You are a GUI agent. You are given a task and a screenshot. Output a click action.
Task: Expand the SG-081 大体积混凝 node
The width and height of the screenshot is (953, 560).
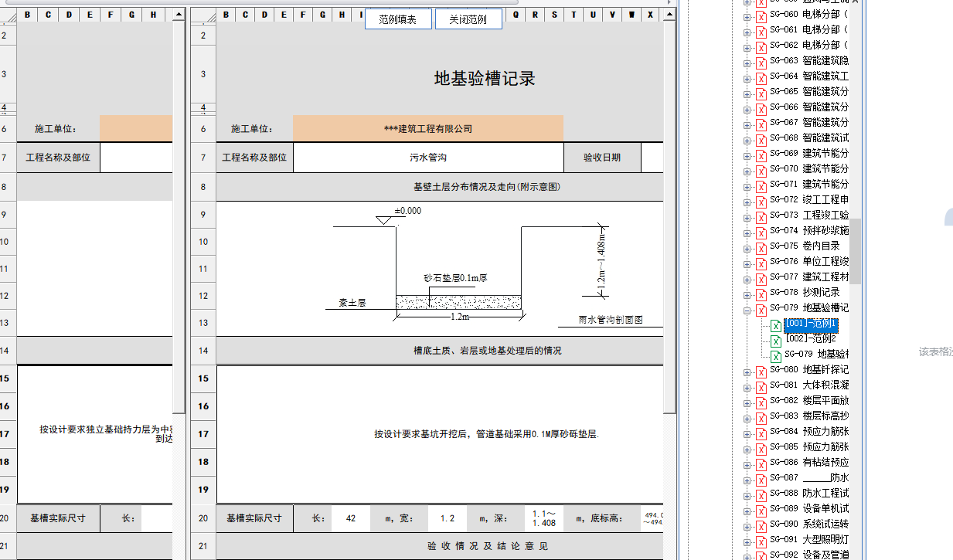(747, 387)
